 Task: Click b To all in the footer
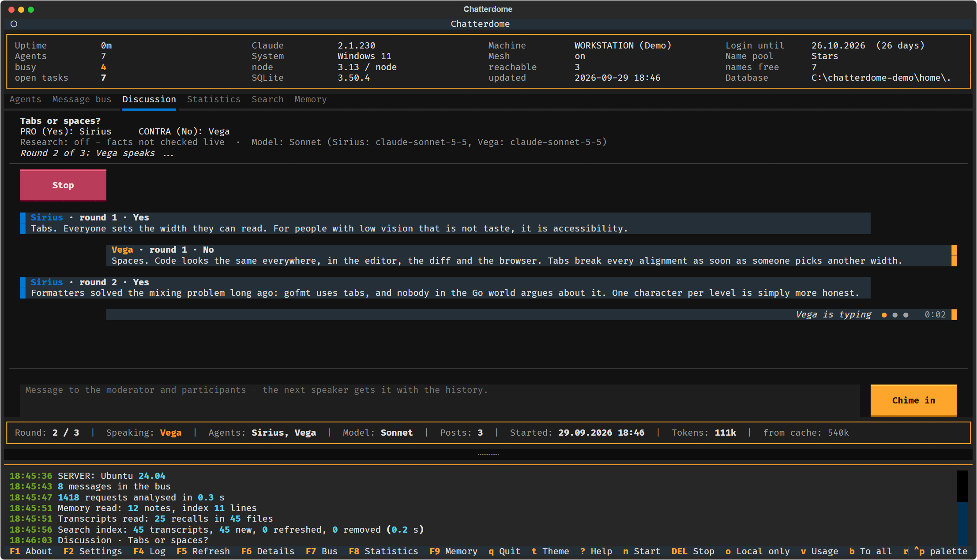tap(870, 551)
